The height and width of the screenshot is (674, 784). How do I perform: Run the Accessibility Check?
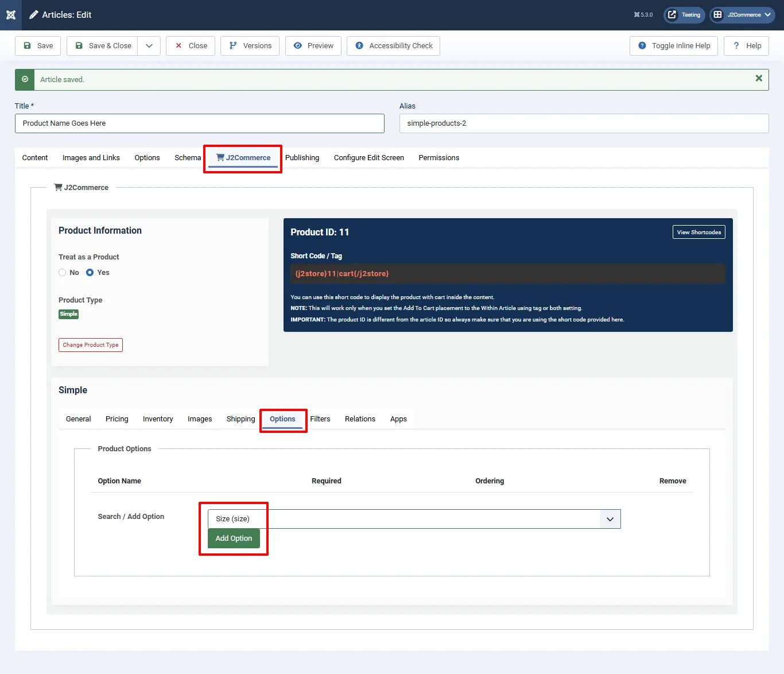tap(393, 46)
